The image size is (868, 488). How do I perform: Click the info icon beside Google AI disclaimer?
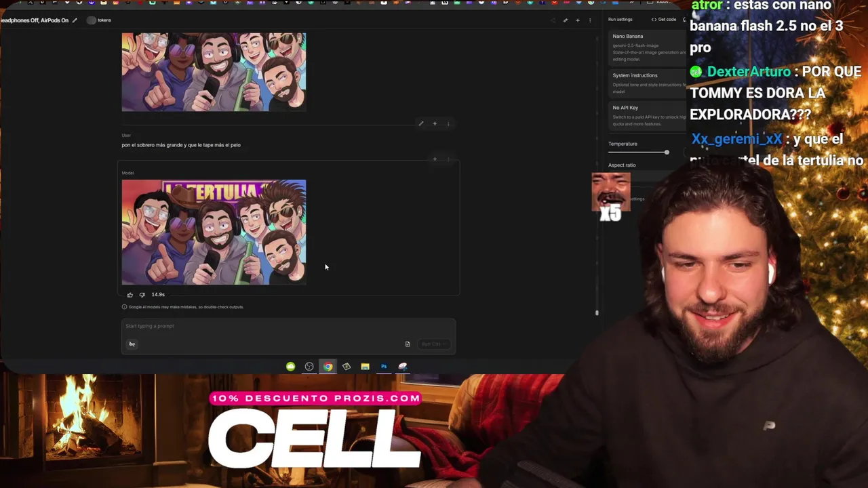[124, 307]
